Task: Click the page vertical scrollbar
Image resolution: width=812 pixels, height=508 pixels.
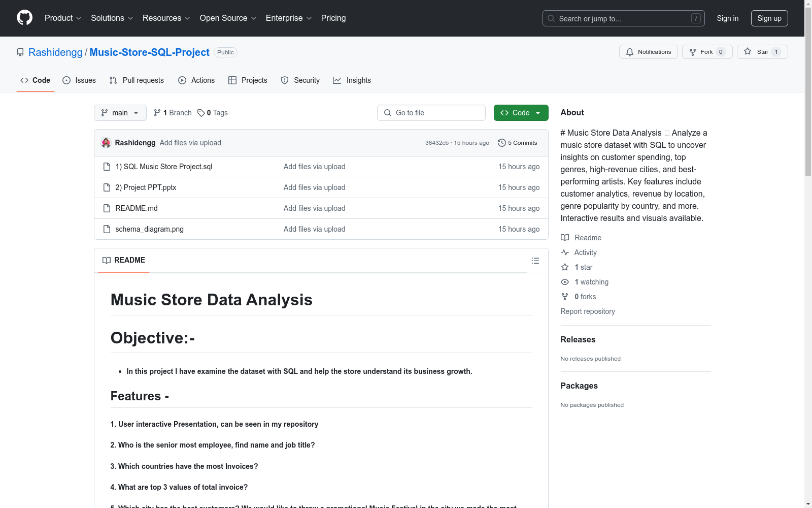Action: click(x=808, y=254)
